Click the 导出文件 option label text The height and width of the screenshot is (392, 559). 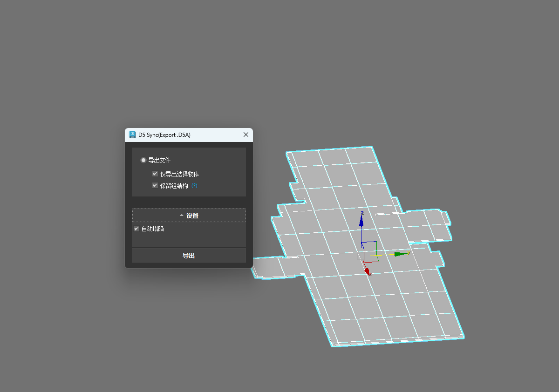pos(159,160)
